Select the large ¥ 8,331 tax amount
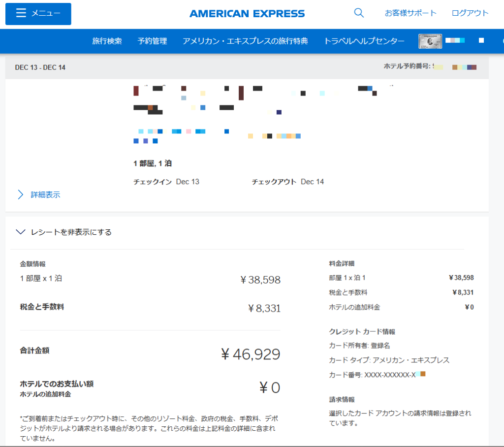The image size is (504, 447). coord(264,308)
